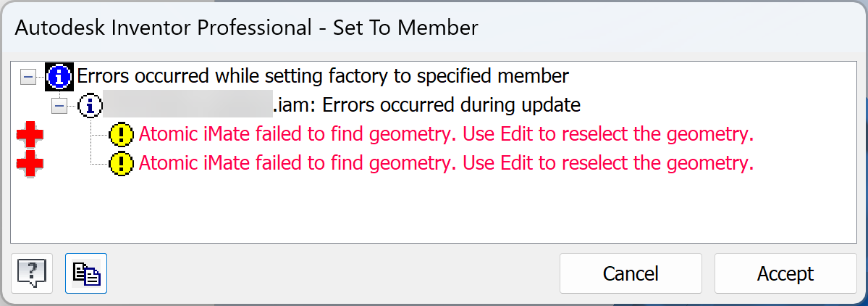Click the second red cross recover icon
The image size is (868, 306).
(x=30, y=165)
